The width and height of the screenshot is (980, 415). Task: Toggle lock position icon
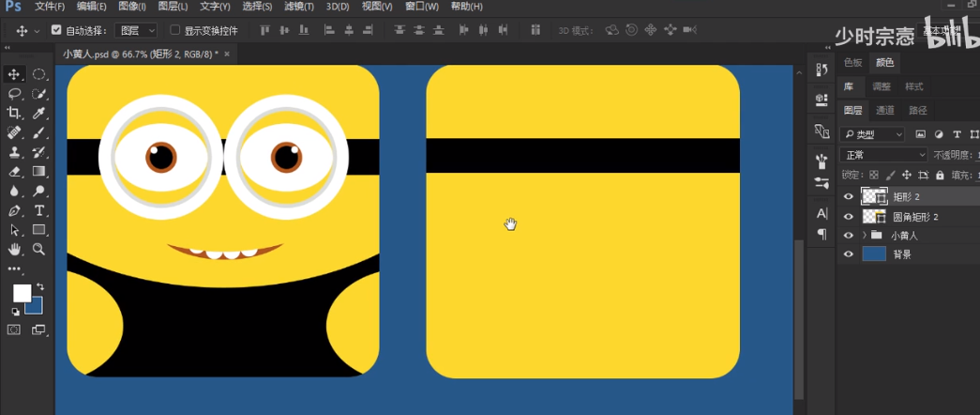click(907, 176)
